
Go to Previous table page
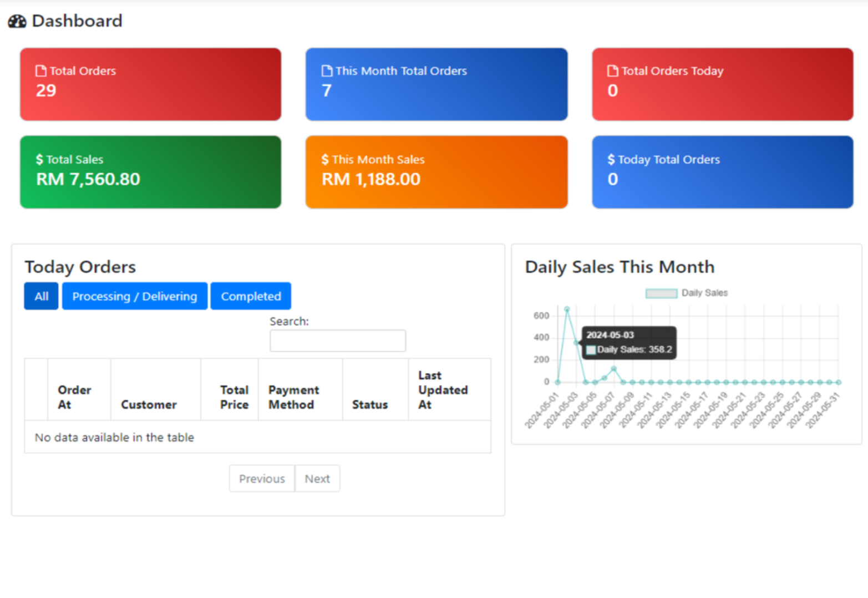pyautogui.click(x=262, y=479)
